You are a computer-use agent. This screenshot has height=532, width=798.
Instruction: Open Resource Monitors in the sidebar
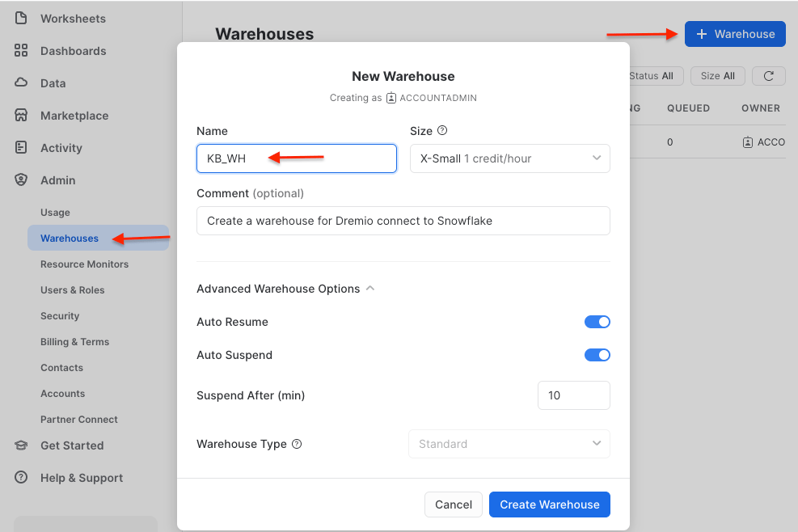(84, 264)
